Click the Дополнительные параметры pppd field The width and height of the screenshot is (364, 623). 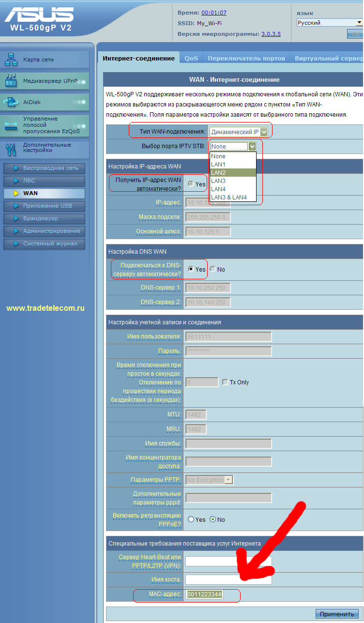point(228,498)
